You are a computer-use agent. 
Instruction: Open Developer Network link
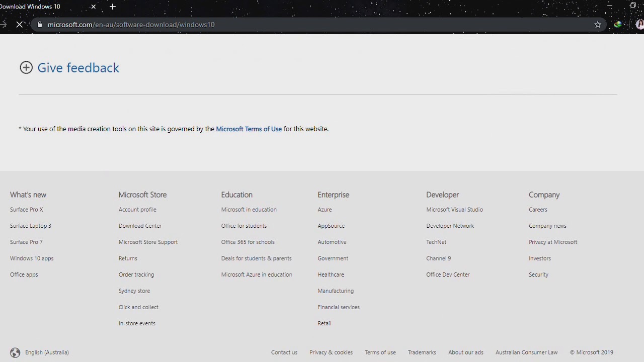450,226
